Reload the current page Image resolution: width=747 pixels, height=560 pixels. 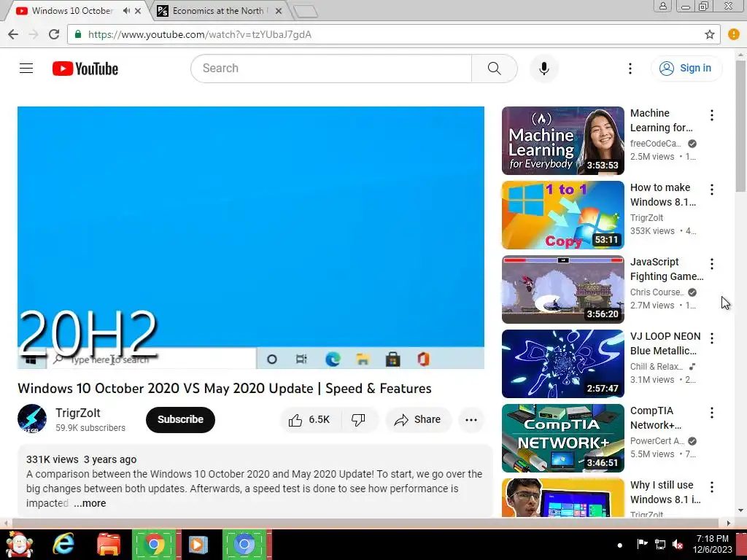(x=54, y=34)
